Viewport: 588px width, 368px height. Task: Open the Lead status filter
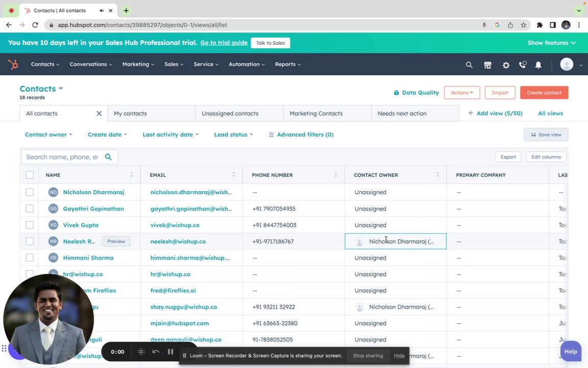point(233,134)
